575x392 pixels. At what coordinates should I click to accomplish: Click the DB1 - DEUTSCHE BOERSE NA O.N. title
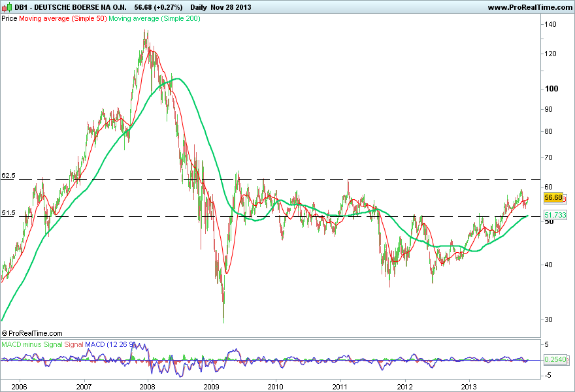pos(71,7)
